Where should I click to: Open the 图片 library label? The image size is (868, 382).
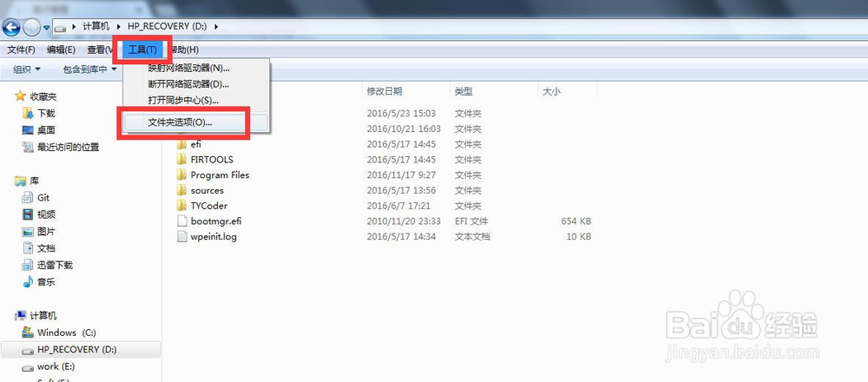(x=47, y=232)
